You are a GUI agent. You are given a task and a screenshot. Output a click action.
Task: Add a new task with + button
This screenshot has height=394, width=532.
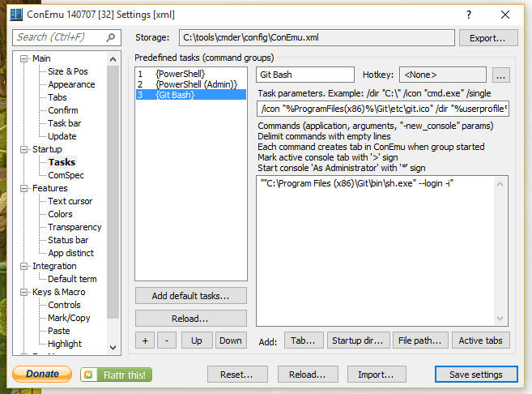[x=145, y=340]
